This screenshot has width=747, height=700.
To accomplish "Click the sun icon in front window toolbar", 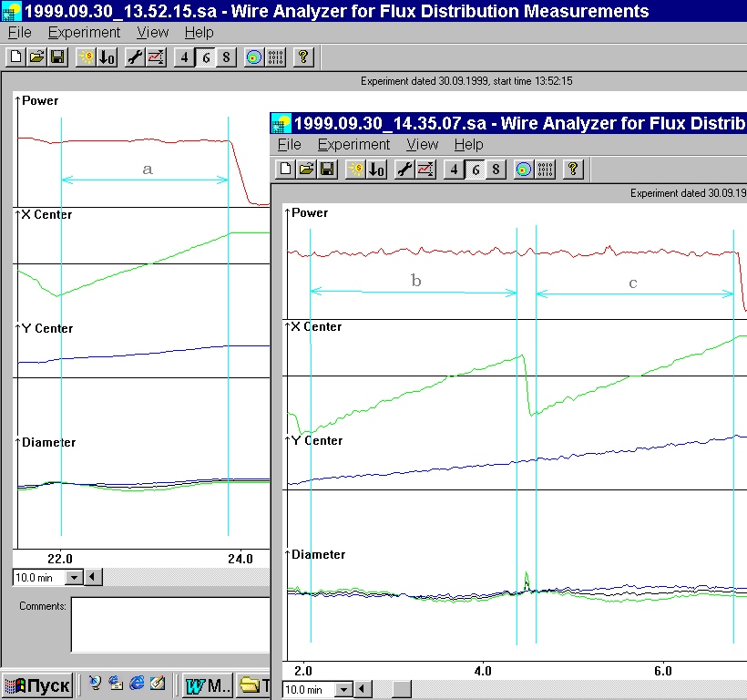I will coord(355,170).
